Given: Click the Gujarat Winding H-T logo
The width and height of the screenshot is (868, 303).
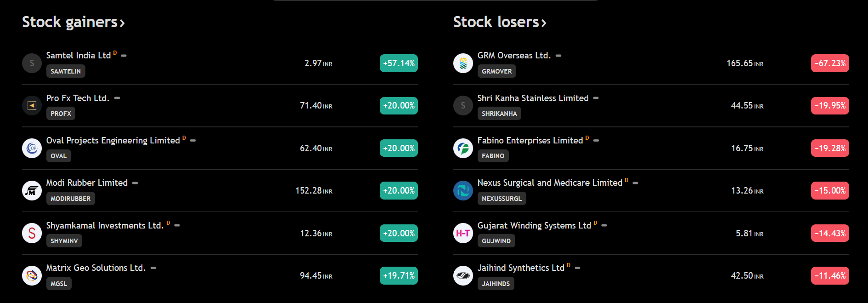Looking at the screenshot, I should coord(463,233).
